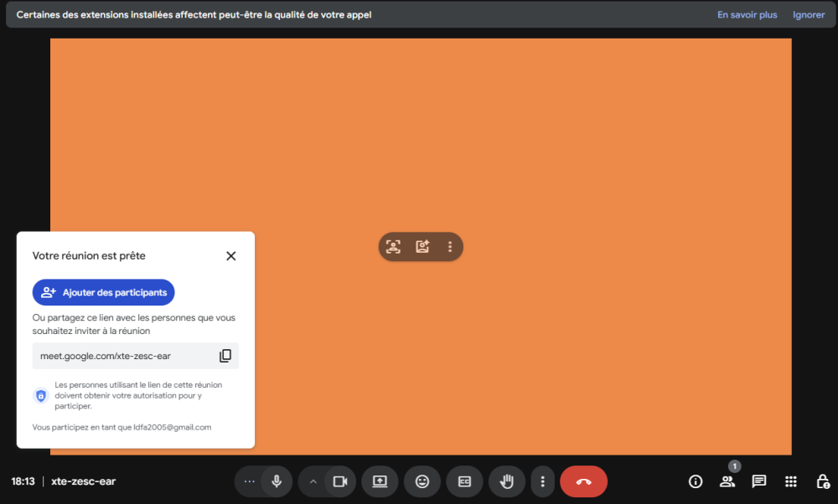Start presenting your screen
The image size is (838, 504).
click(x=380, y=481)
